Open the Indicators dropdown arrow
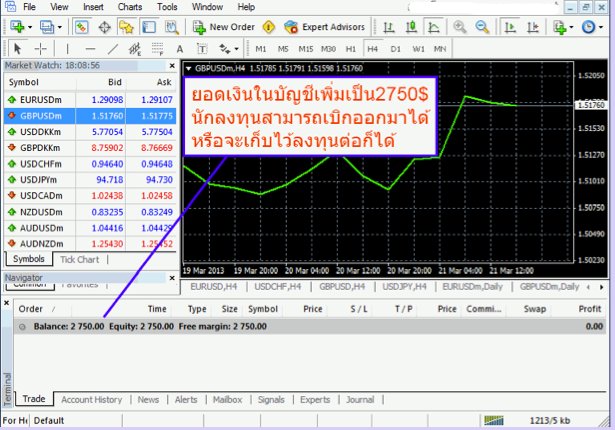Screen dimensions: 615x430 pos(571,27)
